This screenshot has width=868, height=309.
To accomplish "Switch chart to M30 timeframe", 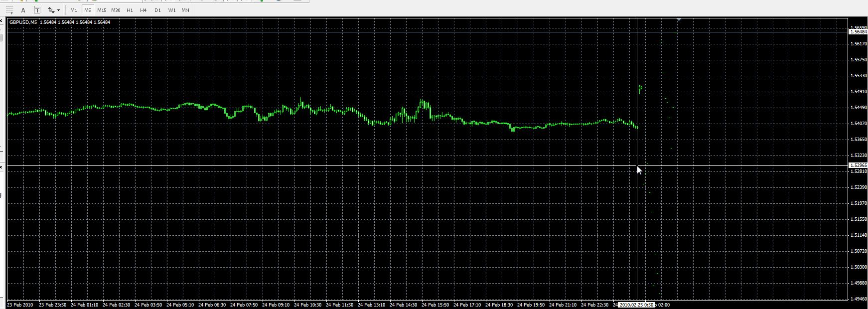I will (116, 10).
